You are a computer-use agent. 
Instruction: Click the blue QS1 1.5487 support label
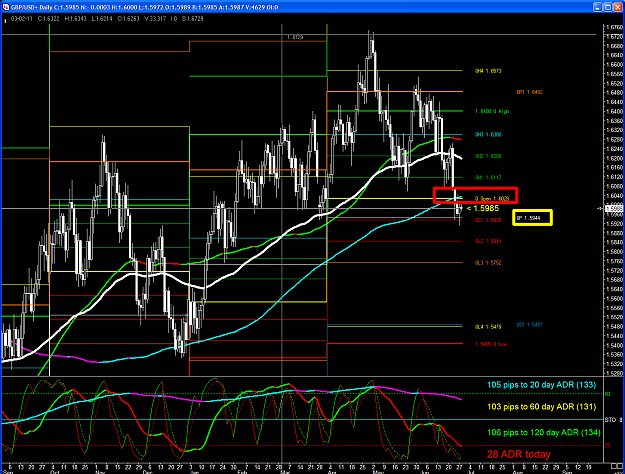pos(529,325)
